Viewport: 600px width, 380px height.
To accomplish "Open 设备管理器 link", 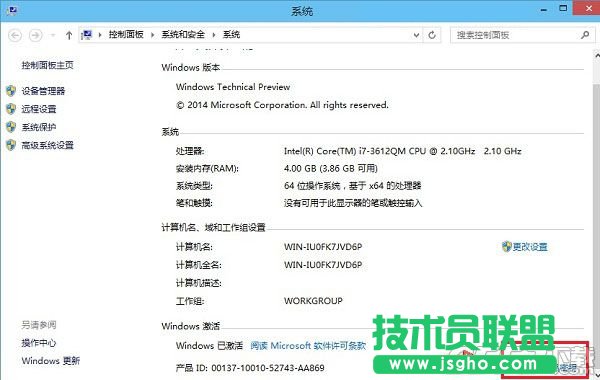I will [x=43, y=91].
